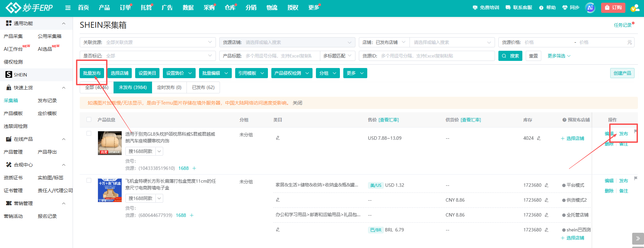644x248 pixels.
Task: Edit category pencil in CNY 8.86 供货模式2 row
Action: 278,200
